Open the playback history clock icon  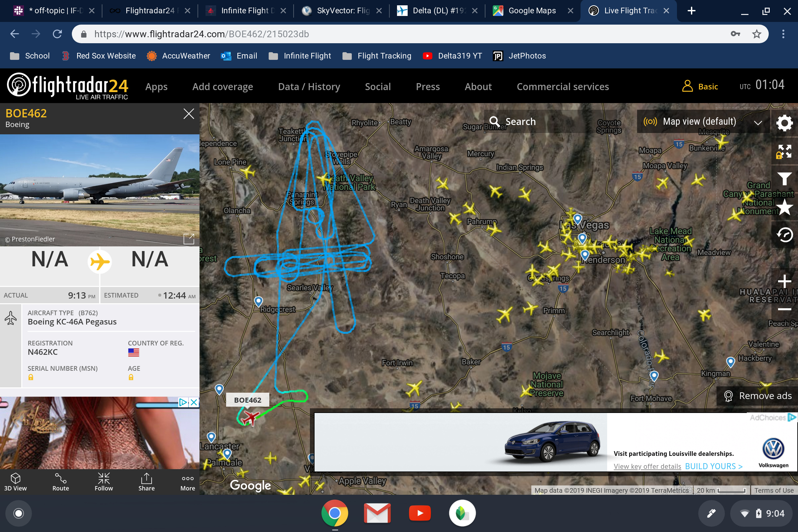[x=784, y=235]
